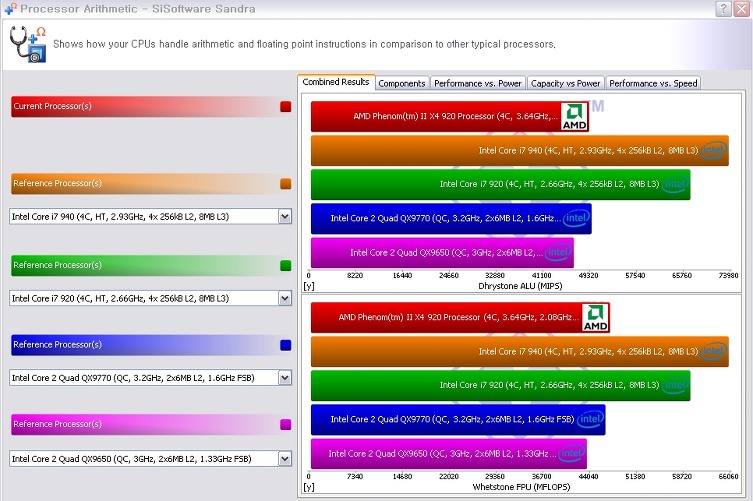The width and height of the screenshot is (753, 501).
Task: Click the red Current Processor color swatch
Action: 286,107
